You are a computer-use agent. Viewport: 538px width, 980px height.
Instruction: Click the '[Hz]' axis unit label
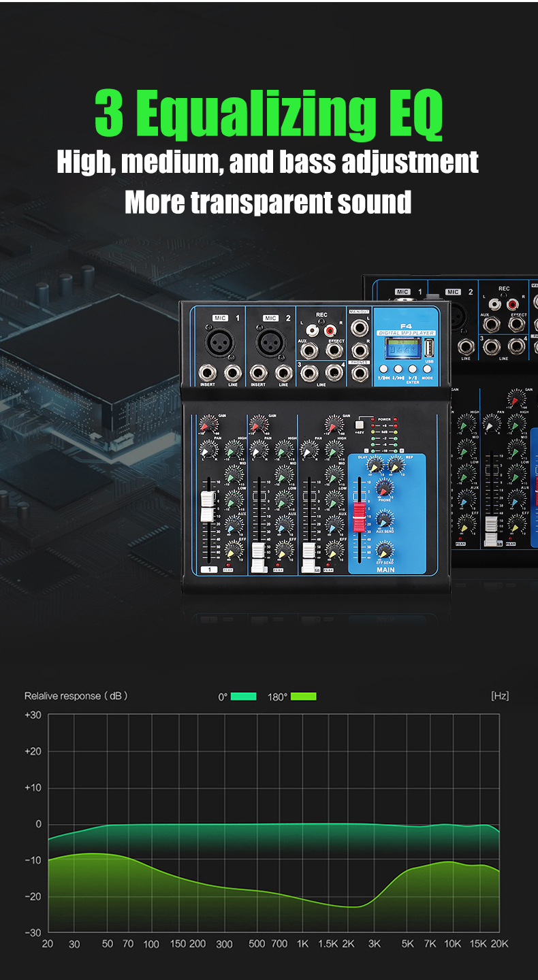pos(500,696)
